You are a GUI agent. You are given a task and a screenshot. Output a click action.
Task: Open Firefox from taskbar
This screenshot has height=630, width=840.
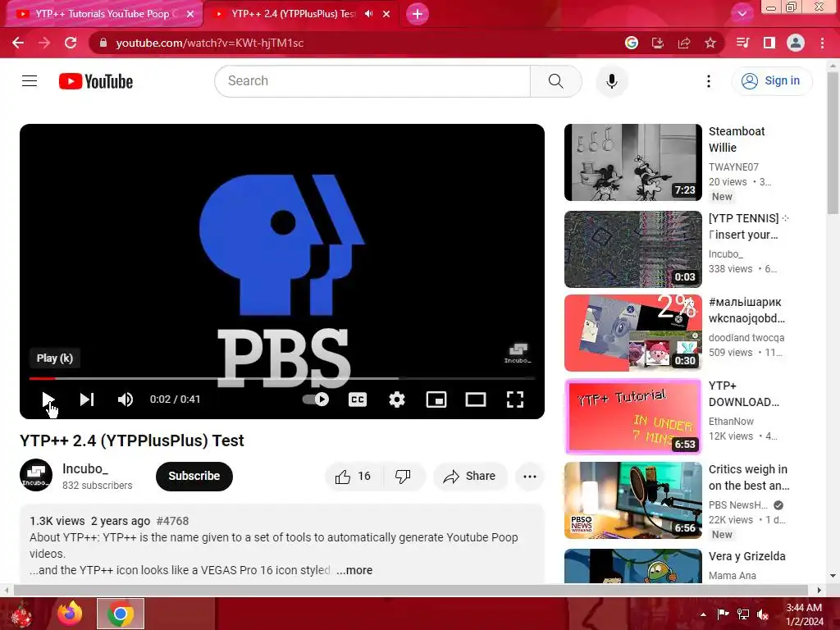71,614
